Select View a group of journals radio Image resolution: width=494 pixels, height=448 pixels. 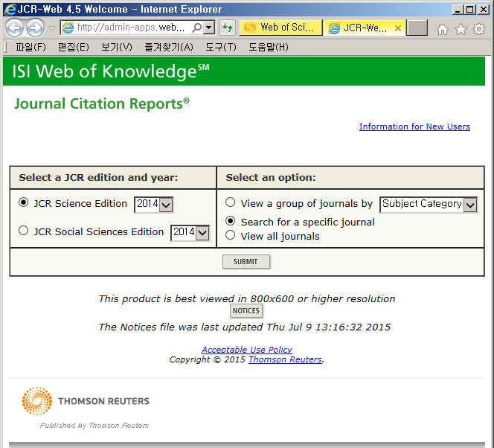pos(231,202)
